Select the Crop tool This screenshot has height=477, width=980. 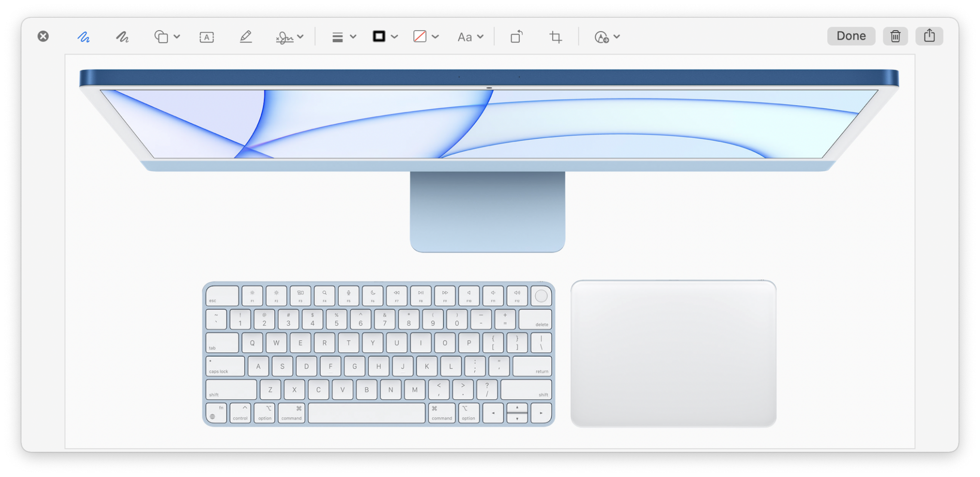(555, 37)
